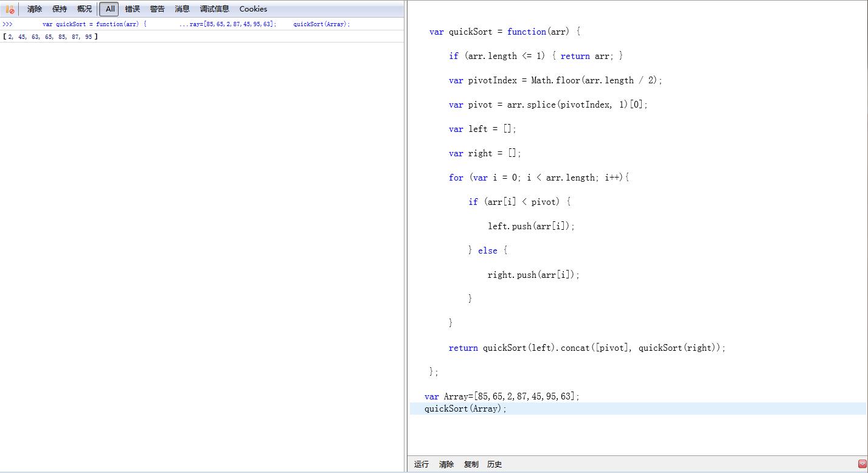Screen dimensions: 868x473
Task: Click the '} else {' line
Action: [x=487, y=250]
